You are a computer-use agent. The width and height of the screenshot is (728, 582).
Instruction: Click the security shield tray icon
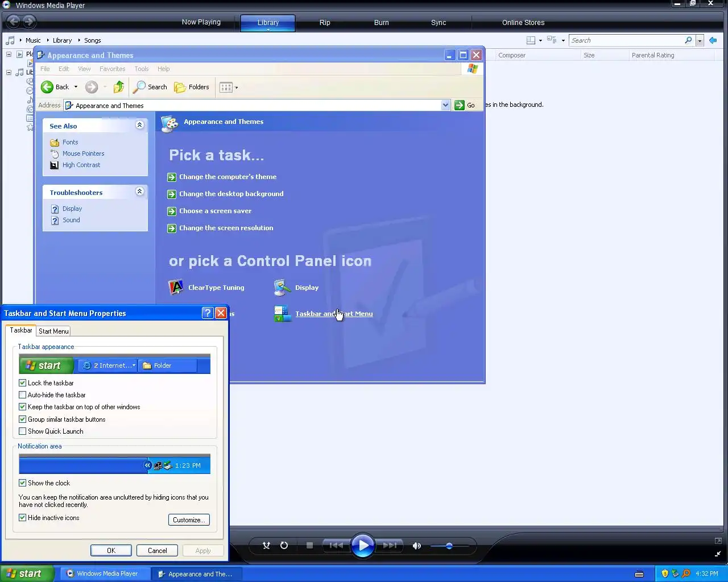pos(664,573)
